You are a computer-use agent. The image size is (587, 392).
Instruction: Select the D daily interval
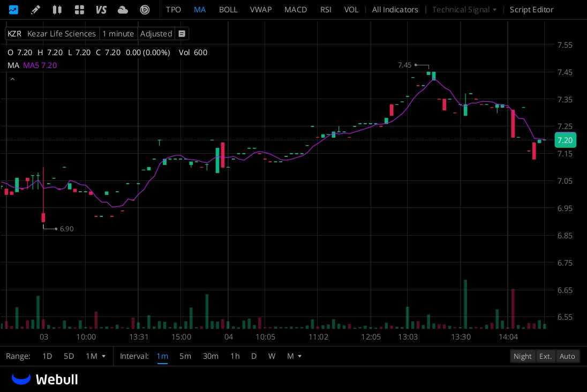tap(254, 357)
